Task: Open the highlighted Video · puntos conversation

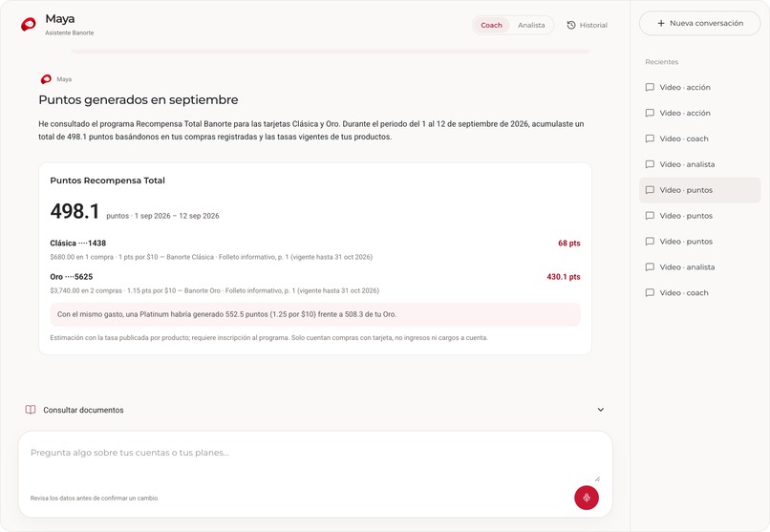Action: (699, 190)
